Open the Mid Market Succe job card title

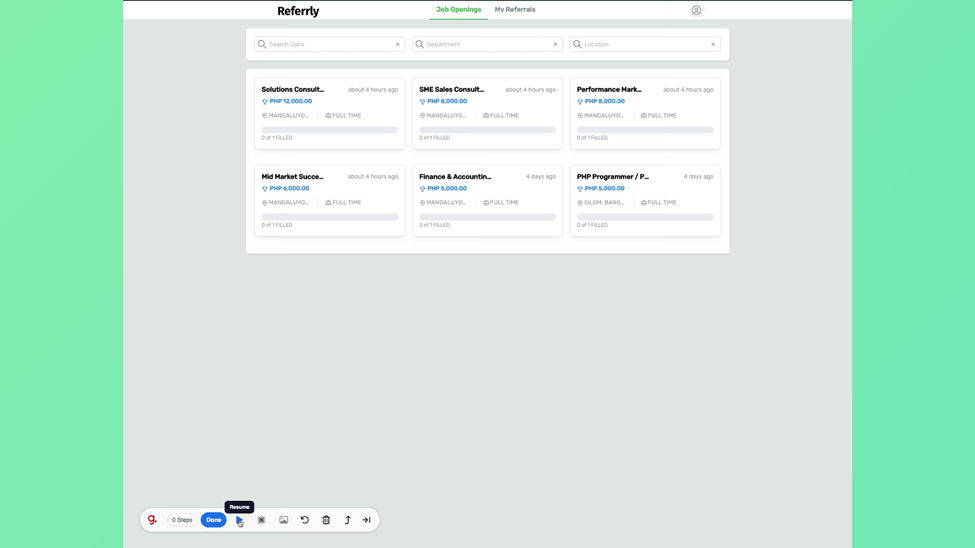[292, 177]
